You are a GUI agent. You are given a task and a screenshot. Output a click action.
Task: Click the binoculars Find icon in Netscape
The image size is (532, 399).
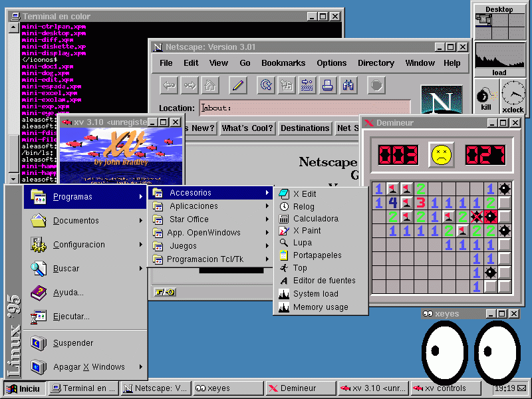coord(348,85)
